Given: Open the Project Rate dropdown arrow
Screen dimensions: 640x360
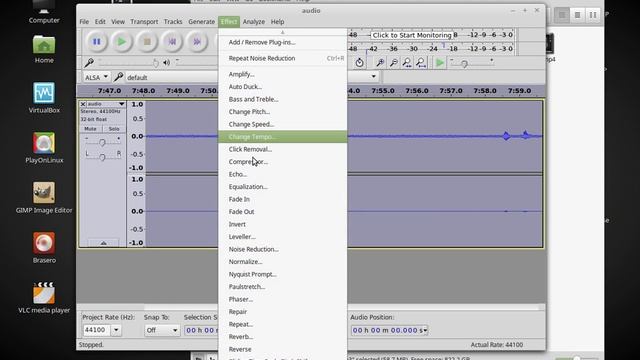Looking at the screenshot, I should tap(116, 330).
